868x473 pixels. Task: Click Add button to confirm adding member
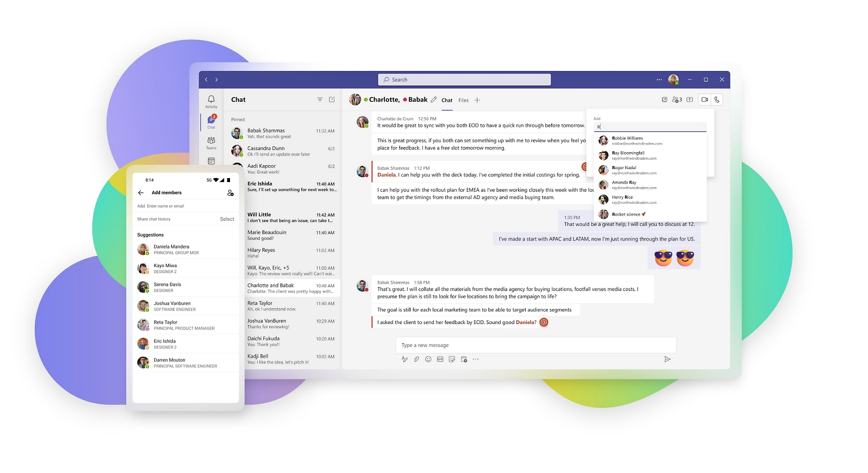[x=230, y=194]
